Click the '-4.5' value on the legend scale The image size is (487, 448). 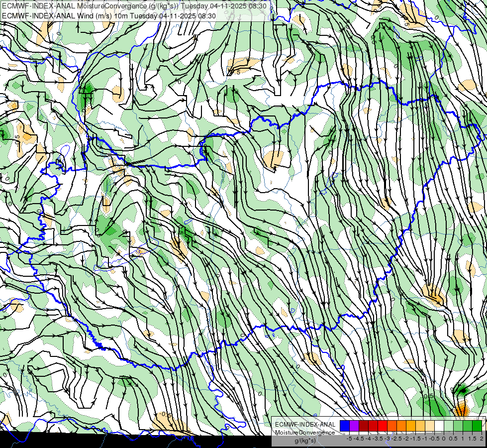tap(359, 439)
